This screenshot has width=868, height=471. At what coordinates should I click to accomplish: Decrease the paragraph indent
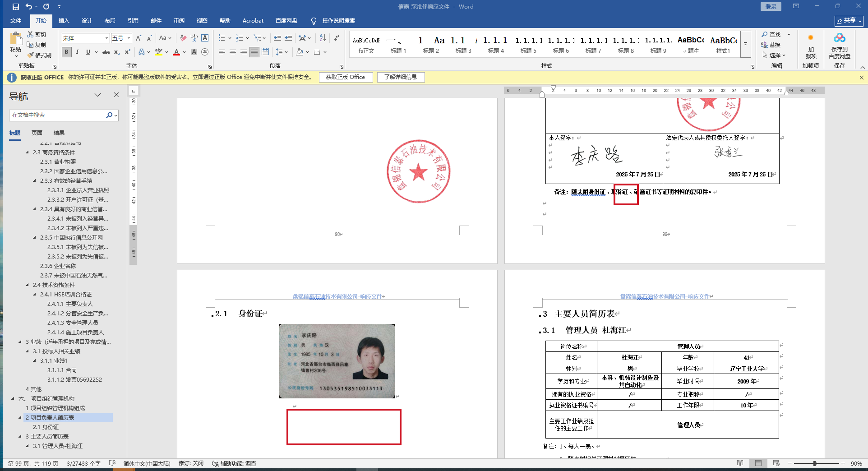point(277,38)
